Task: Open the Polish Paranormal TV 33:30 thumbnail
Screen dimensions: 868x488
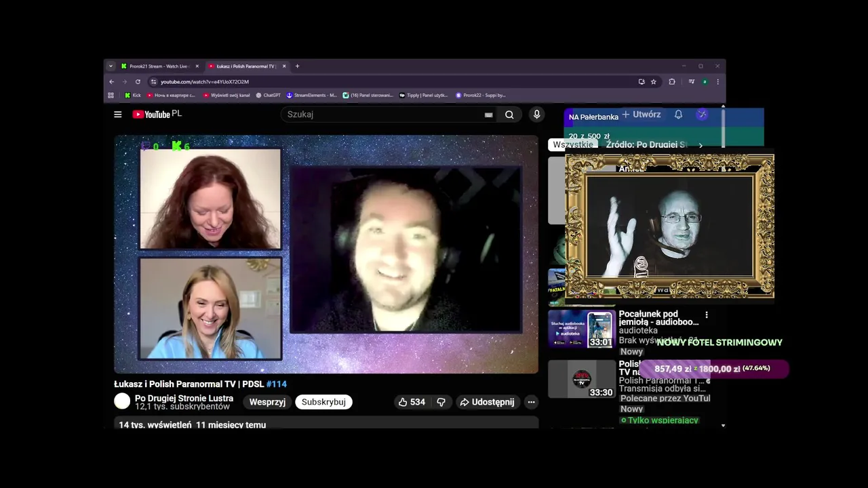Action: click(x=582, y=379)
